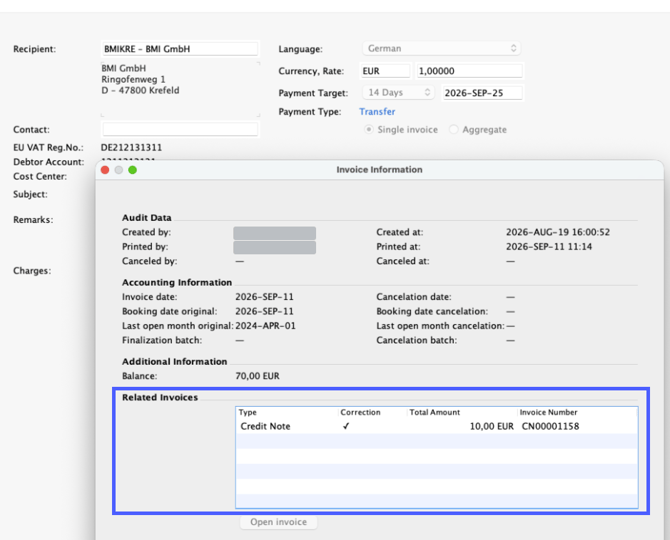Click the empty Contact input field

[180, 129]
